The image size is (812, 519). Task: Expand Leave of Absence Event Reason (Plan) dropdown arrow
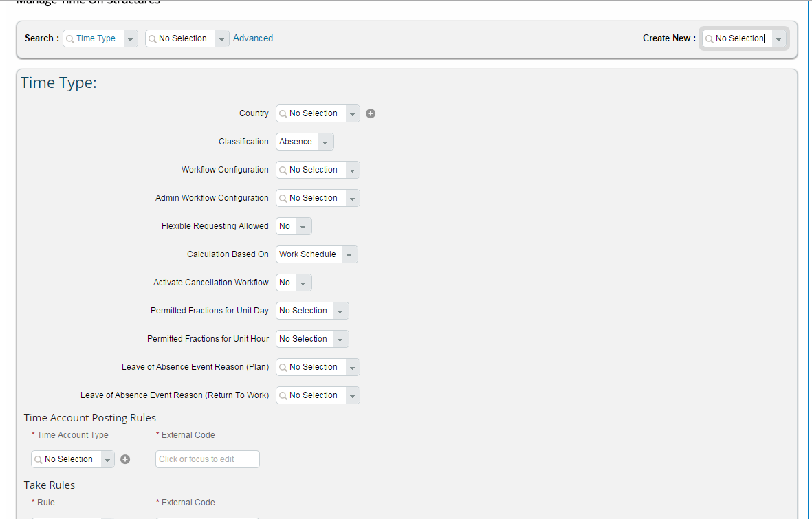[x=353, y=368]
